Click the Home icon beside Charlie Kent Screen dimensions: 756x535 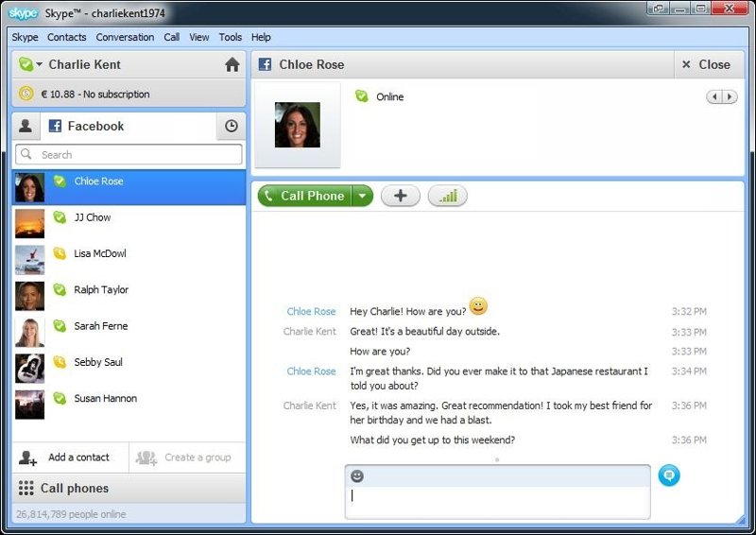[232, 64]
